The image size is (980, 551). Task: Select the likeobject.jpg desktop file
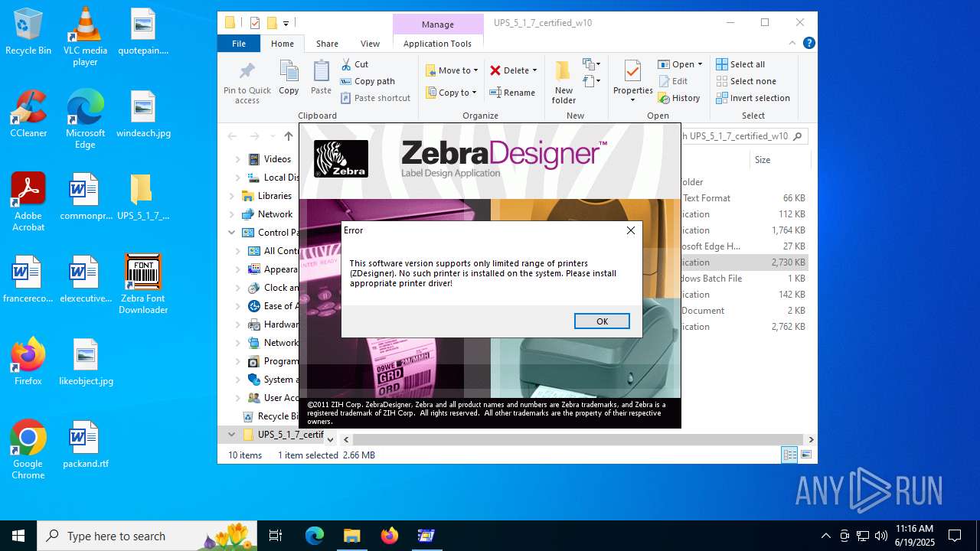pyautogui.click(x=86, y=363)
